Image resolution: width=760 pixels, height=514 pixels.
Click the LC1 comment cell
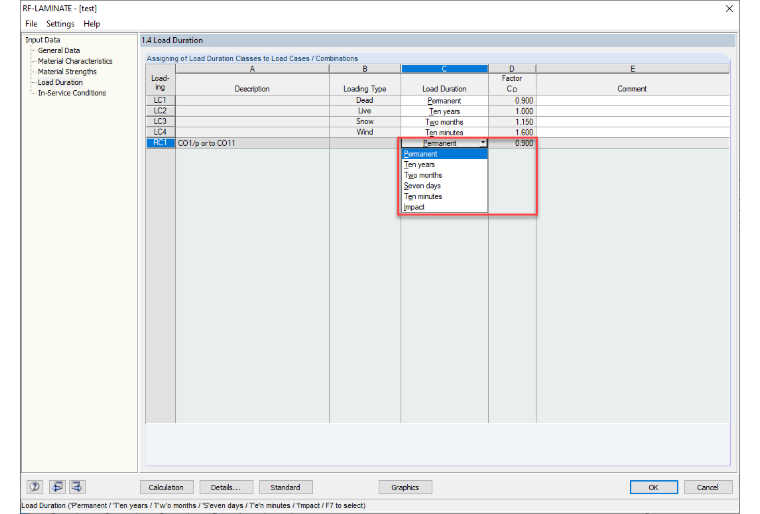point(633,100)
